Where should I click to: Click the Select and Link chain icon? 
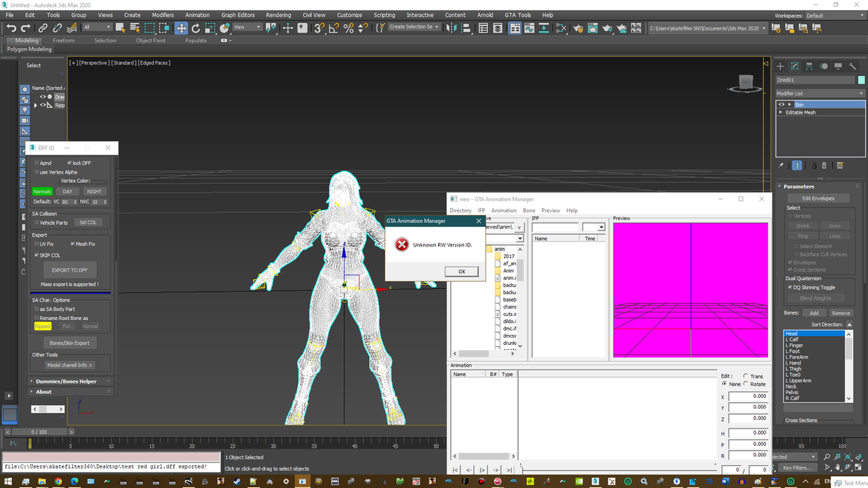[x=43, y=28]
